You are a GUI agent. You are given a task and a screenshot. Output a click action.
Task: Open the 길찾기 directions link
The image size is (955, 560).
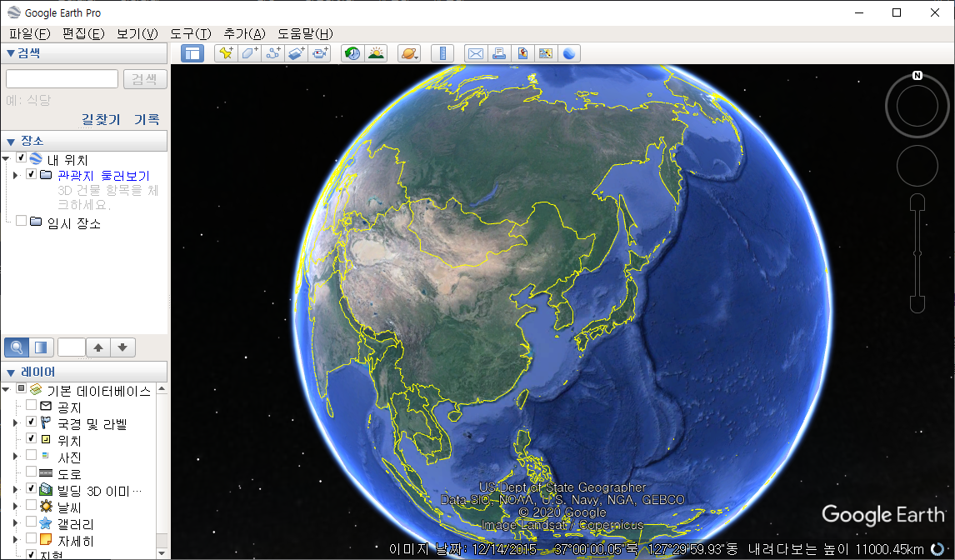click(101, 119)
